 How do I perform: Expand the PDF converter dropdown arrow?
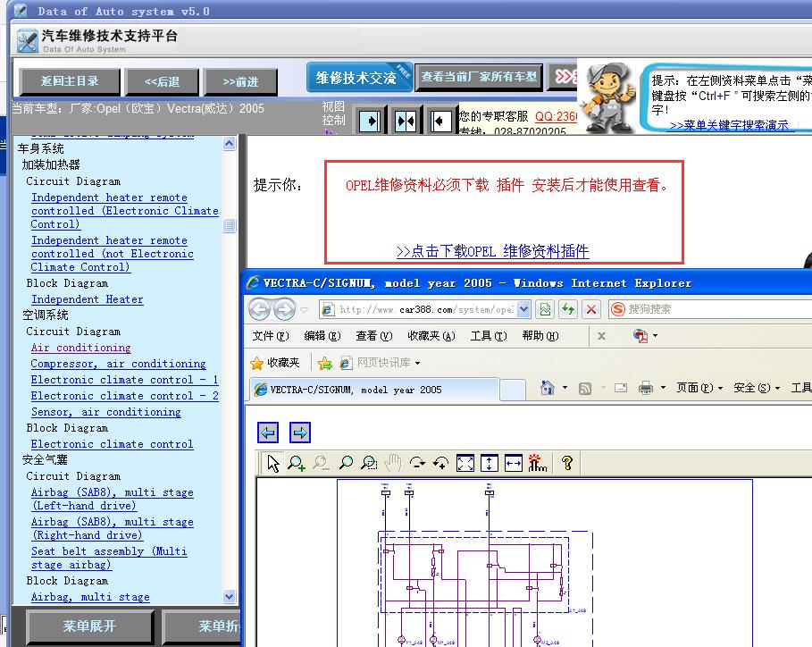pyautogui.click(x=655, y=336)
